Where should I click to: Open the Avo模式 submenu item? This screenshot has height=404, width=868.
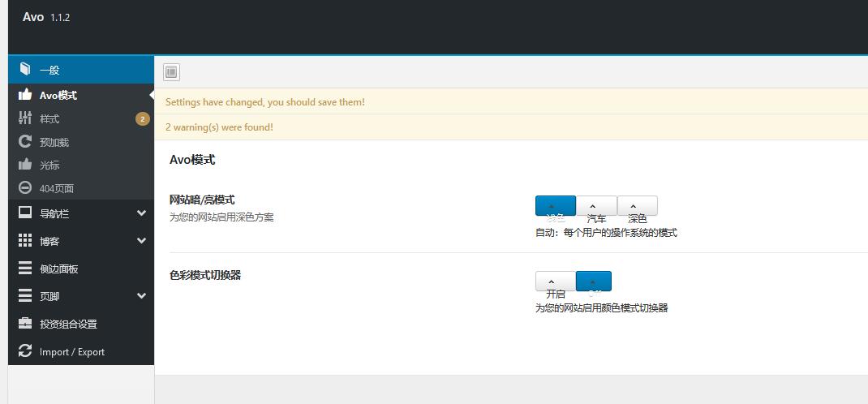[81, 95]
